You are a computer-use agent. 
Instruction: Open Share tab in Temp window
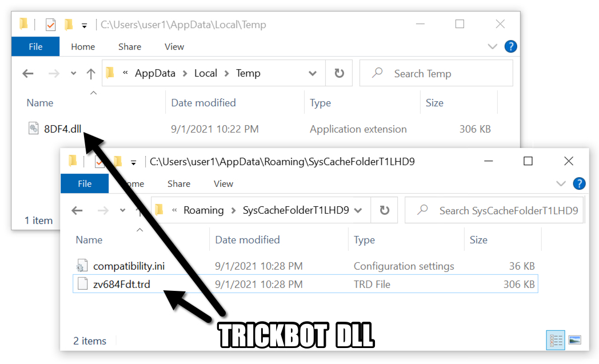[130, 47]
